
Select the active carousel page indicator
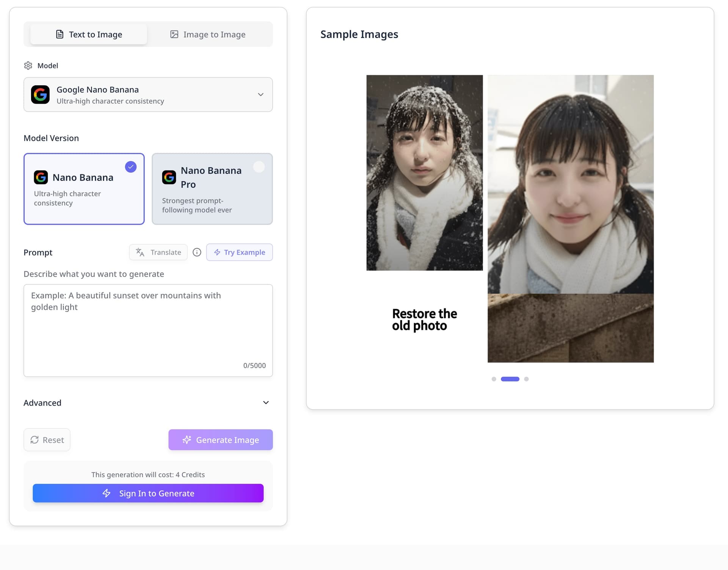coord(510,379)
